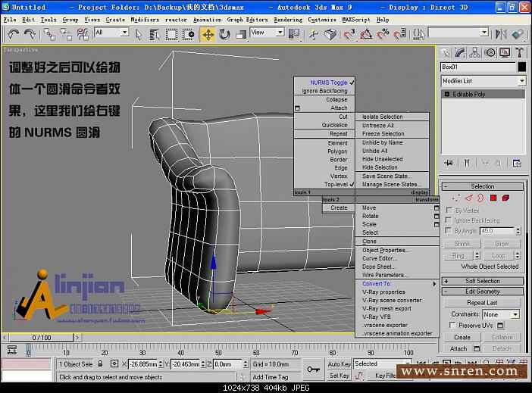Open the Rendering menu
Viewport: 532px width, 393px height.
pyautogui.click(x=288, y=20)
